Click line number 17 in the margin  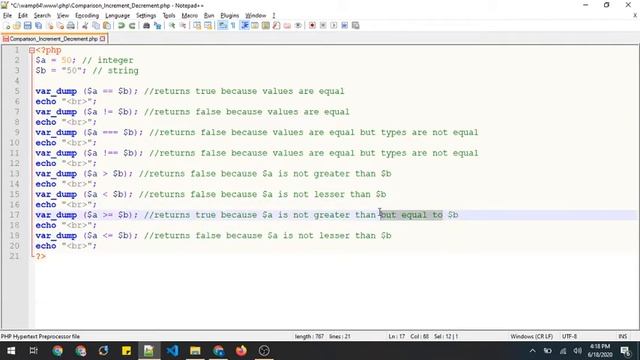[x=14, y=215]
